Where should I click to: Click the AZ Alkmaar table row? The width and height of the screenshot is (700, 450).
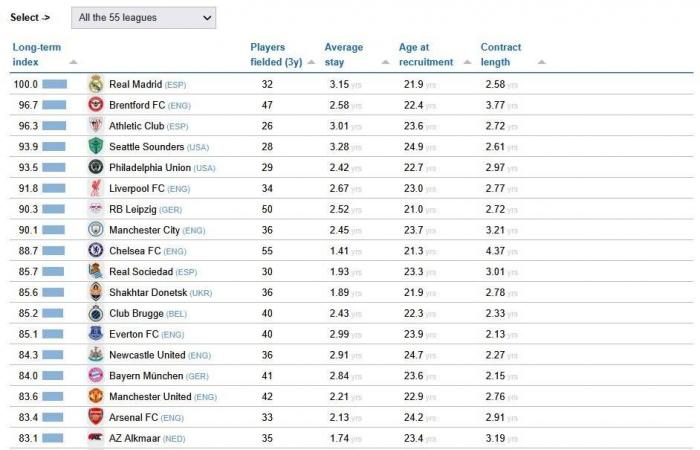point(300,439)
